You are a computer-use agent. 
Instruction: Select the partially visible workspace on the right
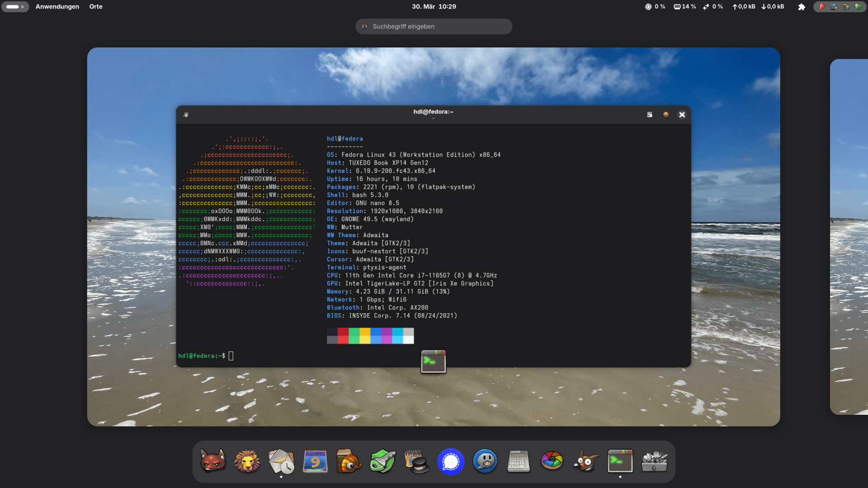pos(849,237)
